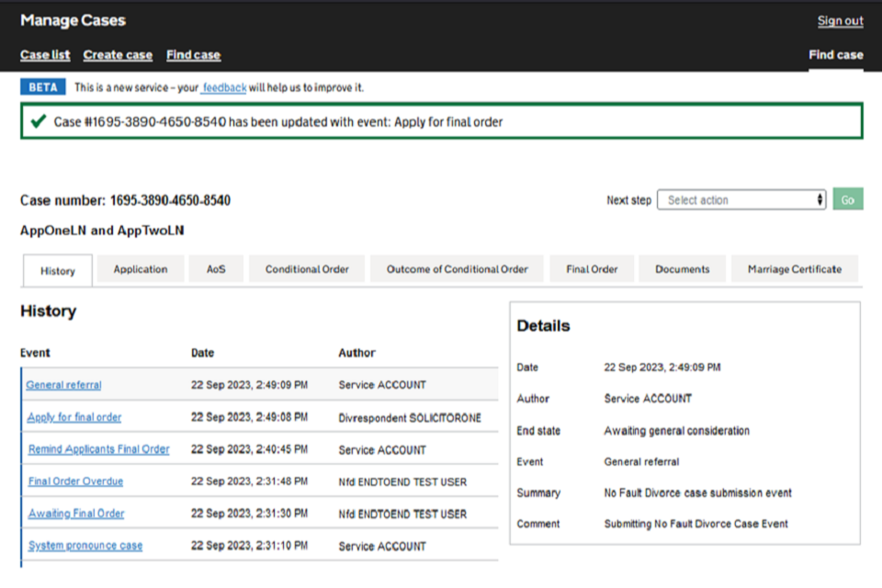
Task: Select the active Find case item on right
Action: [835, 55]
